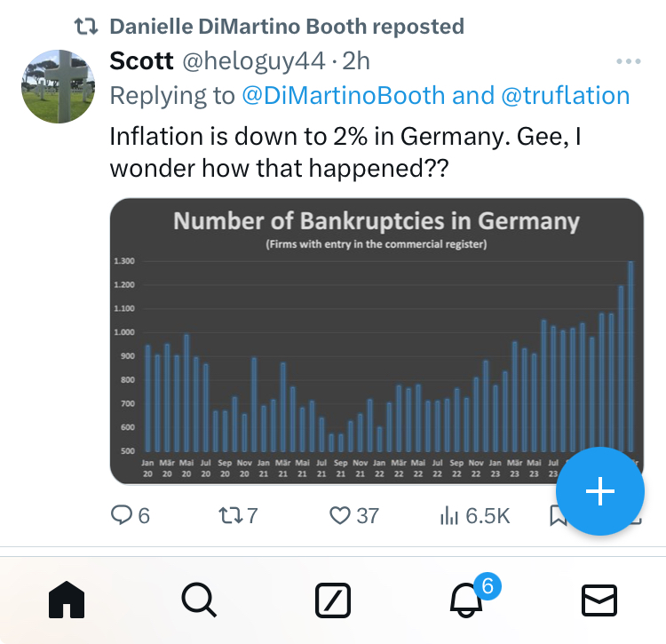Tap the @heloguy44 handle
The image size is (666, 644).
tap(252, 61)
